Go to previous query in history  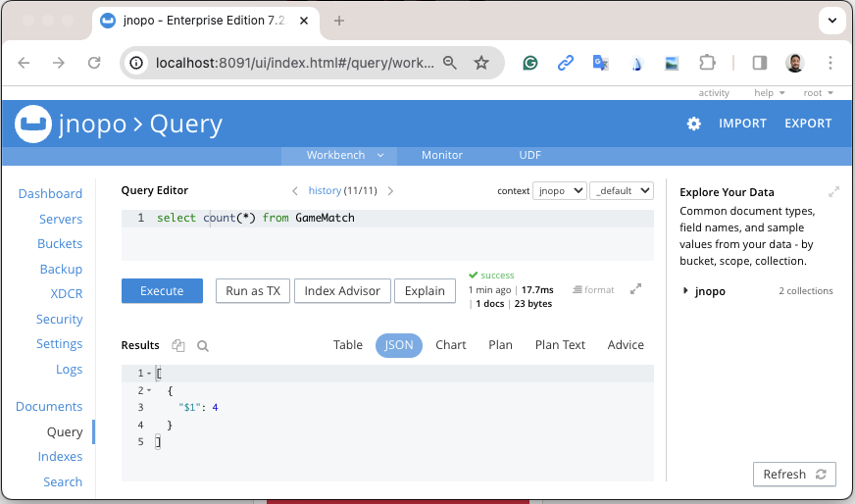[295, 191]
